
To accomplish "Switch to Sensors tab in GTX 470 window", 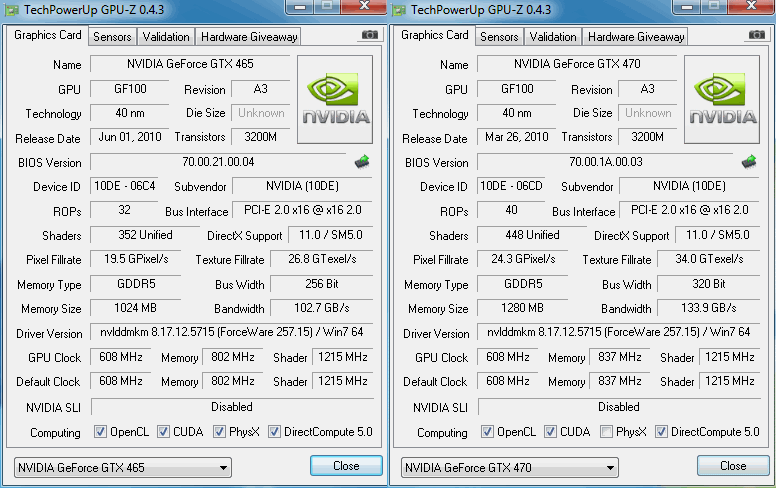I will pos(499,37).
